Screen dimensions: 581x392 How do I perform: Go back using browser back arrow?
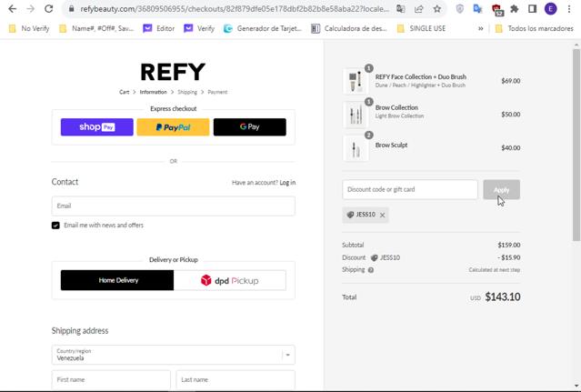(12, 8)
